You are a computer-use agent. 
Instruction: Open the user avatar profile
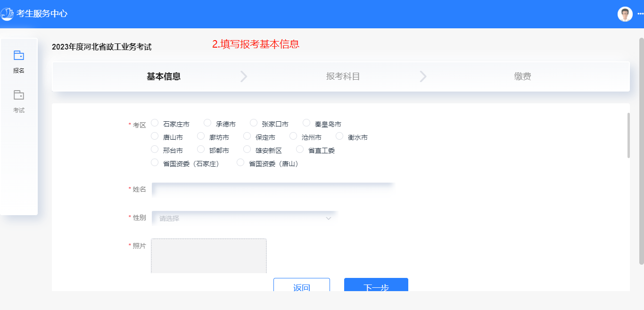tap(625, 14)
